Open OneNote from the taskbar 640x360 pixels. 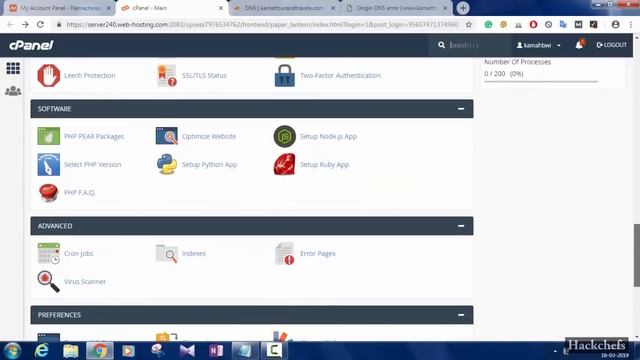point(216,351)
